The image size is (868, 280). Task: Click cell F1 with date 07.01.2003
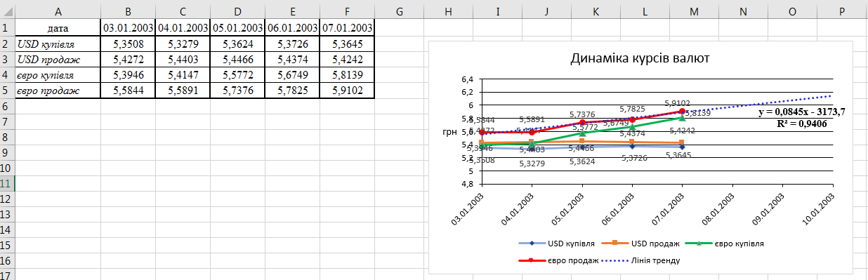347,28
